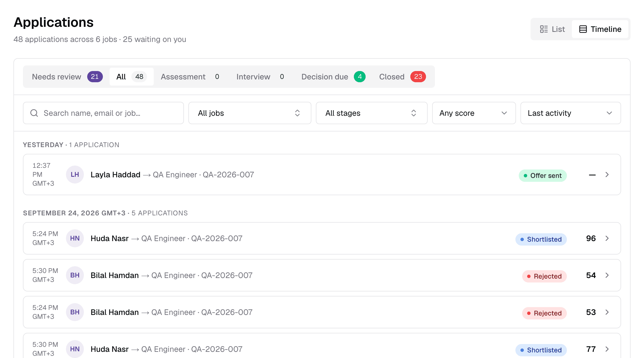This screenshot has width=644, height=358.
Task: Click the red 23 badge on Closed
Action: click(418, 77)
